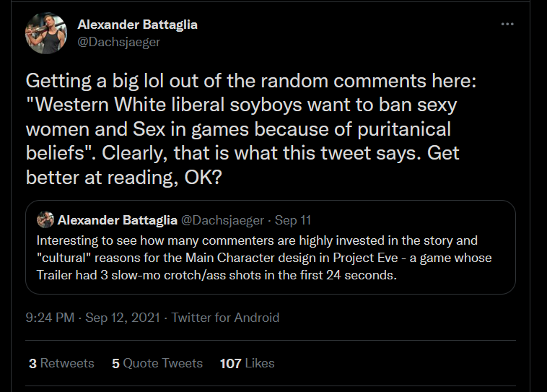Click the Sep 11 date on the quoted tweet
This screenshot has height=392, width=547.
coord(293,220)
